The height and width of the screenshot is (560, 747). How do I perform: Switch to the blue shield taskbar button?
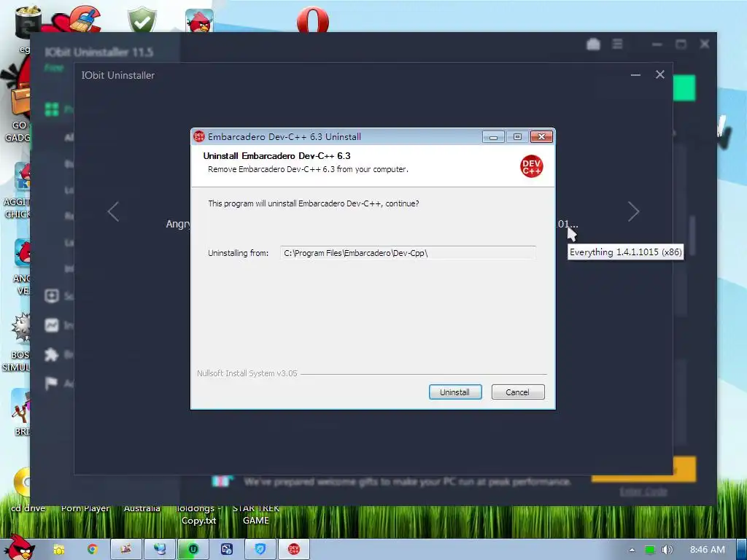260,550
